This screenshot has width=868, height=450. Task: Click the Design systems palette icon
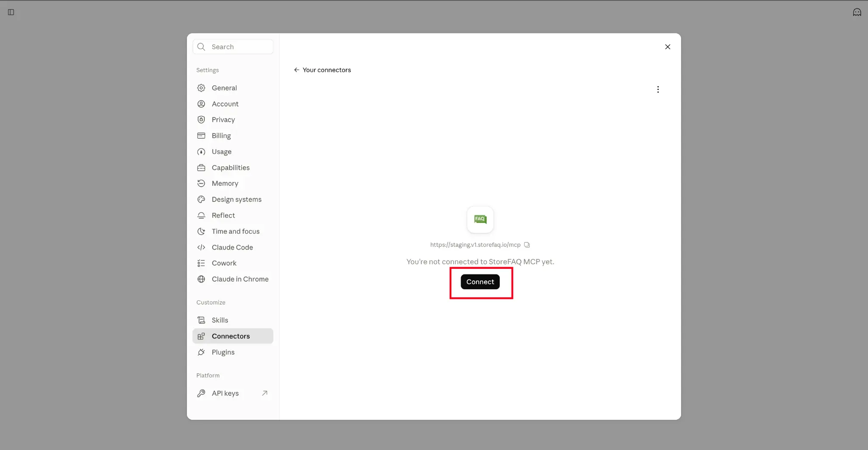[201, 199]
